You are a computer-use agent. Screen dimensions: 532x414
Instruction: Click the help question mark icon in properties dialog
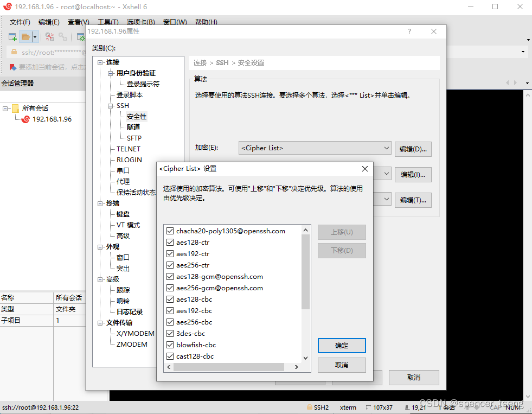(x=409, y=31)
